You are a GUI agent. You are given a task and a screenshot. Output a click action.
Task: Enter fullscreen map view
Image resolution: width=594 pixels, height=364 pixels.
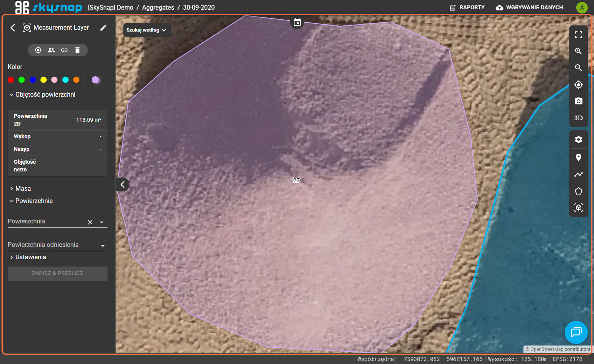(579, 35)
